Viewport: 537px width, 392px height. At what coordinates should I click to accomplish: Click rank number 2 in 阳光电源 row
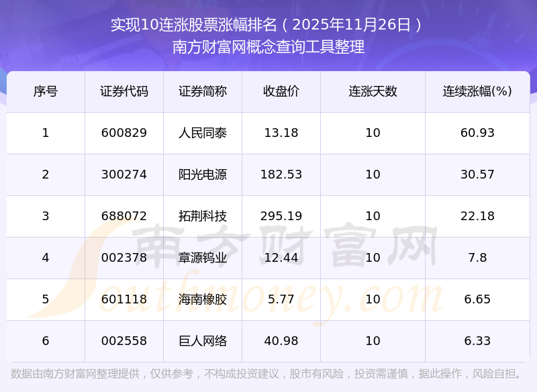[46, 175]
